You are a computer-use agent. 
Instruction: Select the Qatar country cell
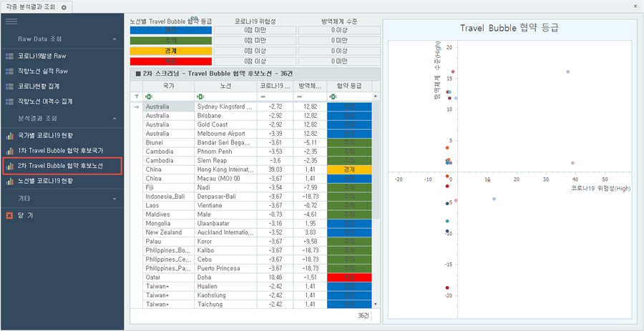[168, 277]
